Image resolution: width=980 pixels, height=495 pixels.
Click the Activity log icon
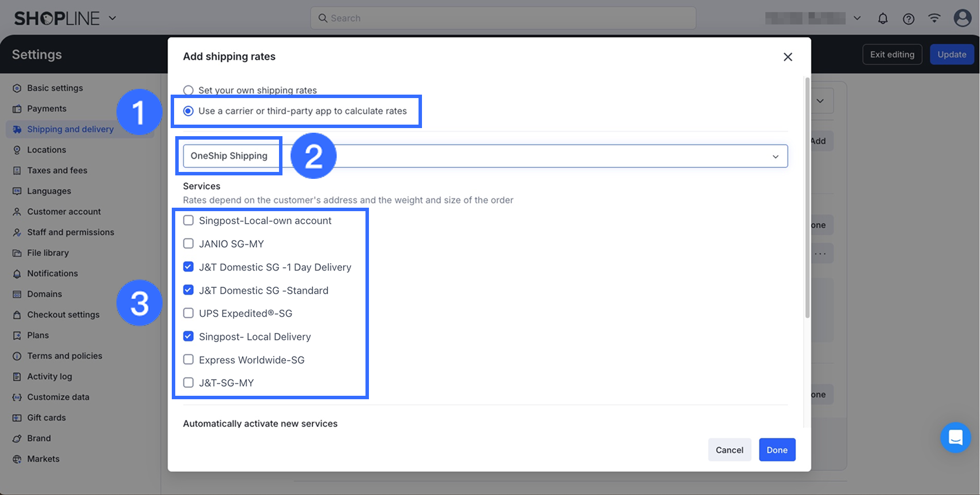pos(17,377)
